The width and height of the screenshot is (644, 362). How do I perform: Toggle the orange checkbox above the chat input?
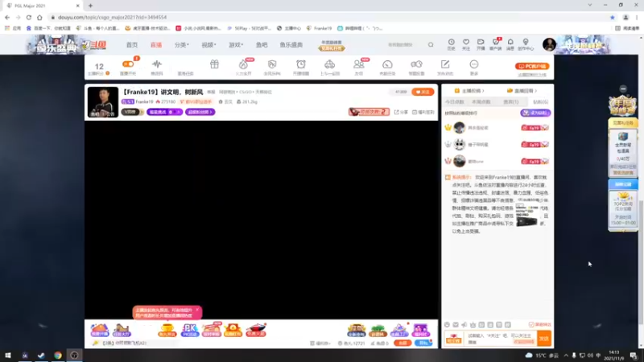click(x=531, y=325)
